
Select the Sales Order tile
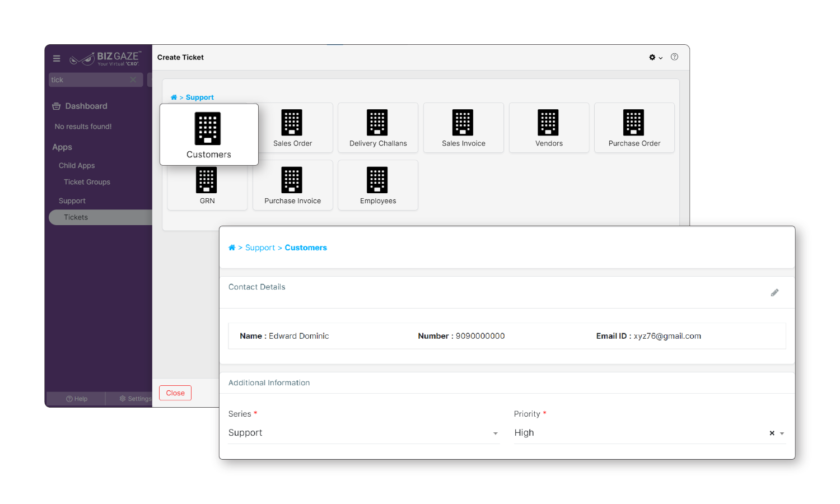(x=292, y=128)
